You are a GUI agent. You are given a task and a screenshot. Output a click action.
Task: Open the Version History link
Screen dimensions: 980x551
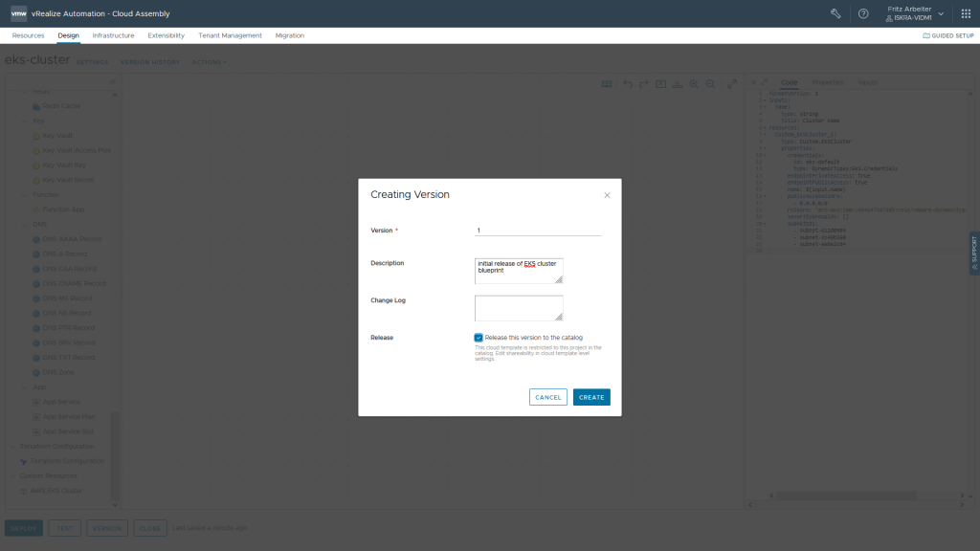[x=150, y=62]
